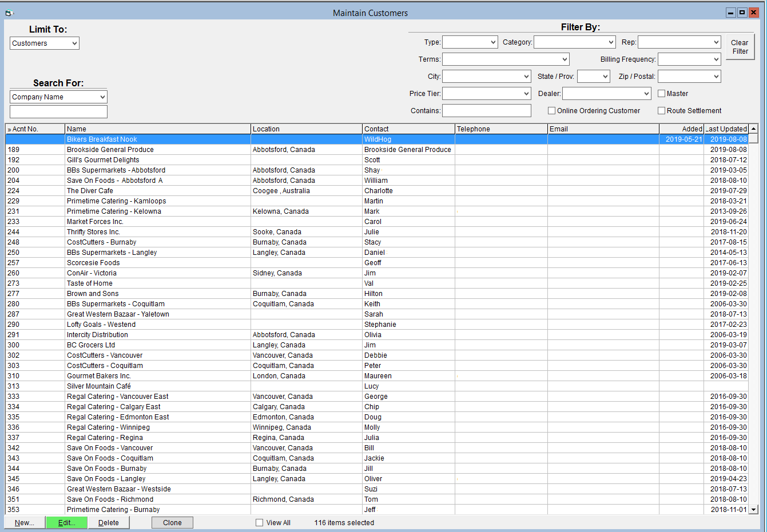Sort by the Last Updated column header
The height and width of the screenshot is (532, 767).
click(x=726, y=129)
